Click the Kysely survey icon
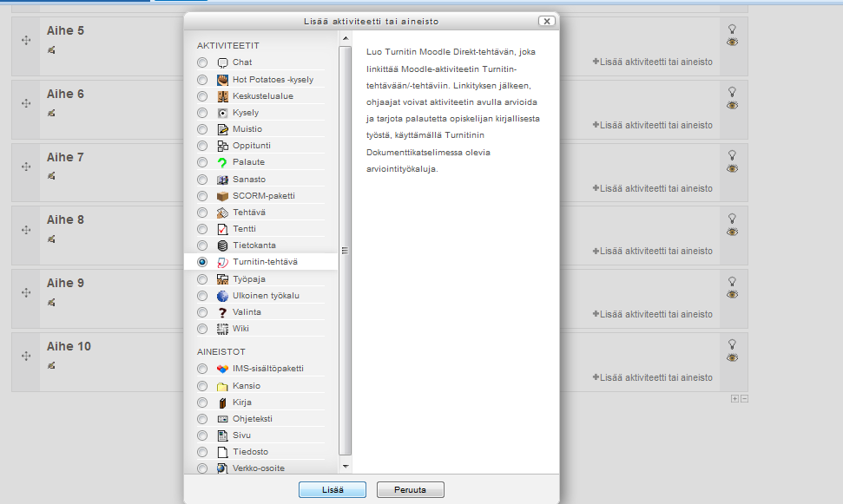The image size is (843, 504). [x=222, y=114]
